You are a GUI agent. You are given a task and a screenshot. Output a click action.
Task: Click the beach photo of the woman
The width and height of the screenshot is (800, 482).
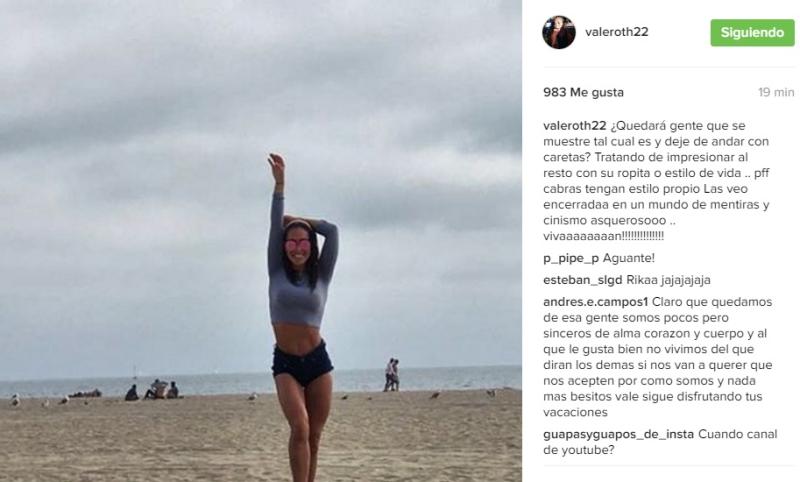click(x=261, y=241)
